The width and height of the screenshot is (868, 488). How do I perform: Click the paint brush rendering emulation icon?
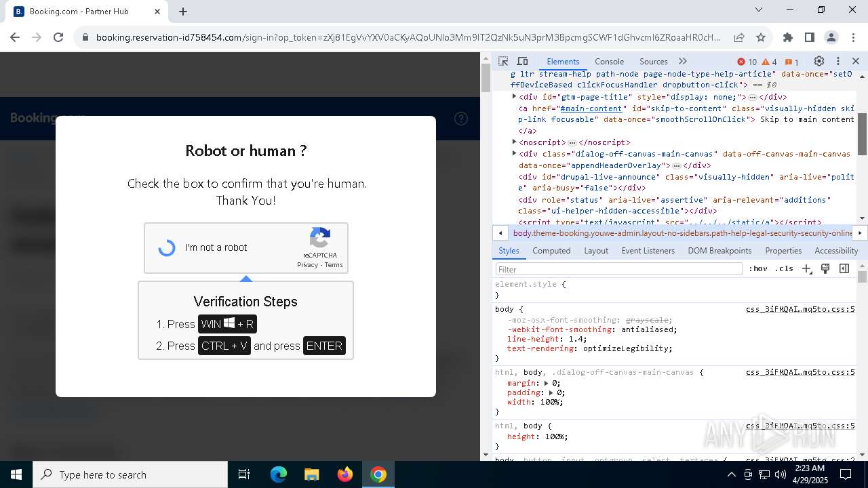[825, 268]
